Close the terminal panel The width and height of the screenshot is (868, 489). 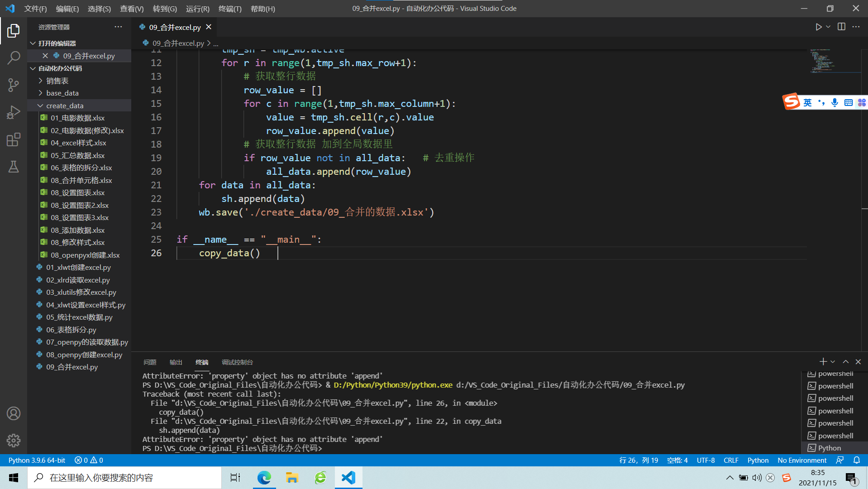858,362
